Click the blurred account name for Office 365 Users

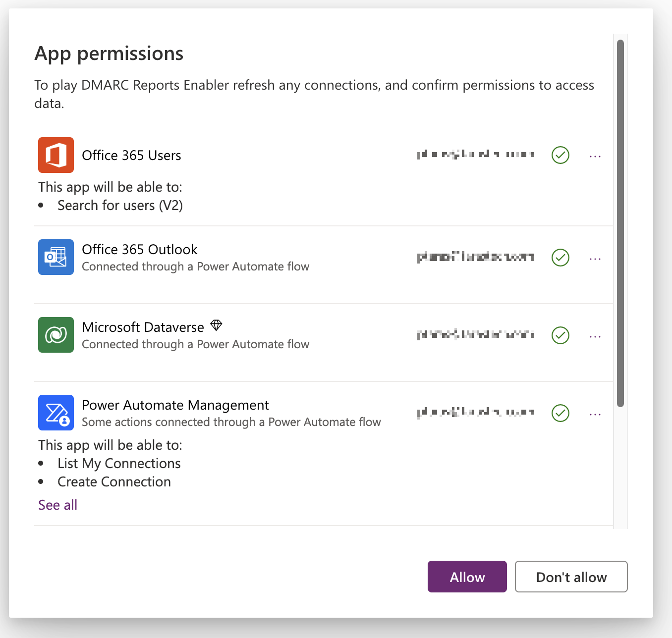click(476, 155)
